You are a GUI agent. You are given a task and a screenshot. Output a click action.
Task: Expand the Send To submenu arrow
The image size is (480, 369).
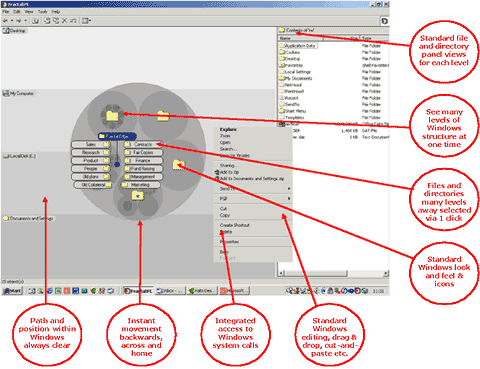[289, 189]
